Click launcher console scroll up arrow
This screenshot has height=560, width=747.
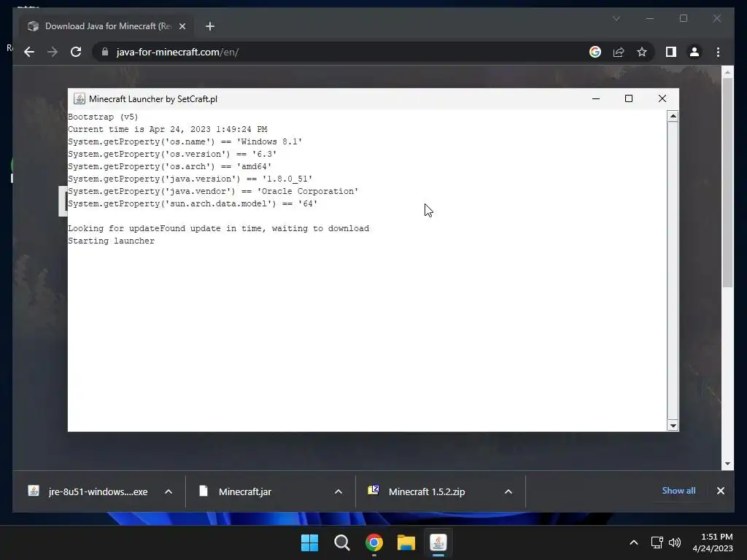click(x=673, y=116)
